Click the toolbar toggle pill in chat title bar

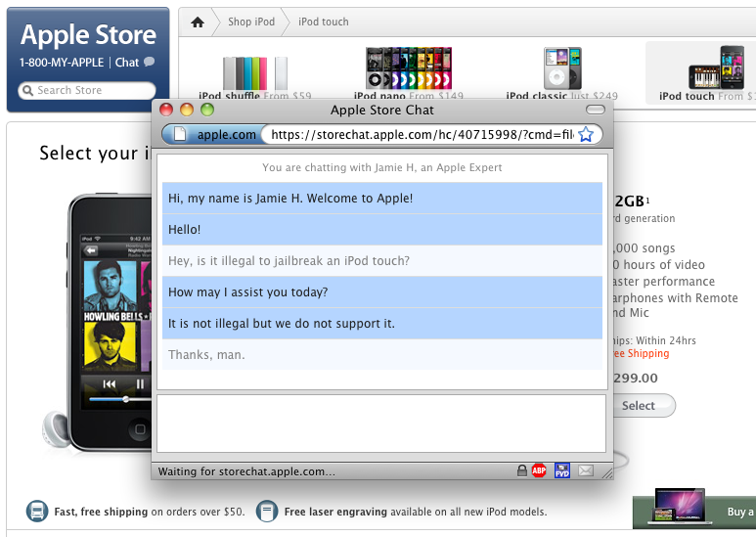(x=596, y=110)
